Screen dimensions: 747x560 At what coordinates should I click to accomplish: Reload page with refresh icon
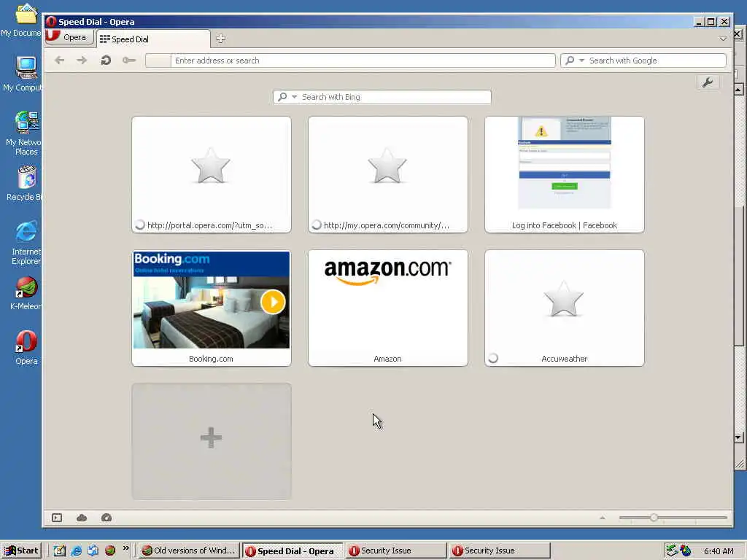pos(106,60)
